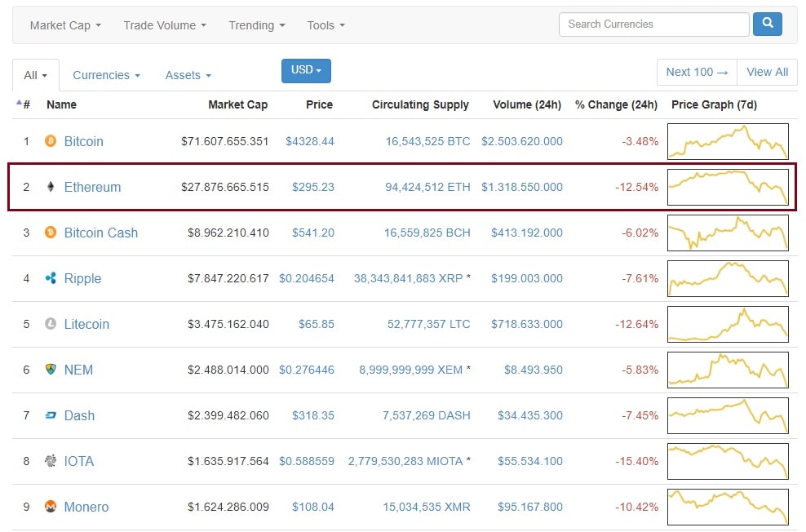Image resolution: width=806 pixels, height=532 pixels.
Task: Expand the Market Cap menu
Action: pos(65,25)
